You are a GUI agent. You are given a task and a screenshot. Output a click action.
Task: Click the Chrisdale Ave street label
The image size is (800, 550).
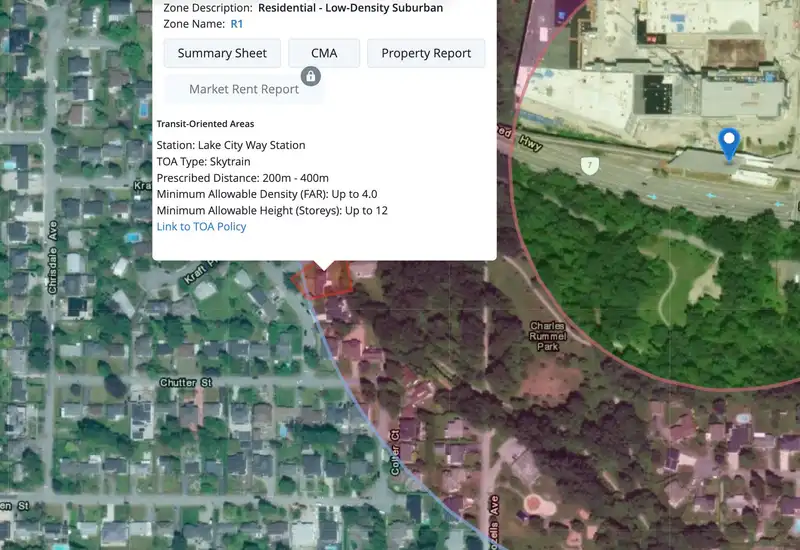pos(52,257)
